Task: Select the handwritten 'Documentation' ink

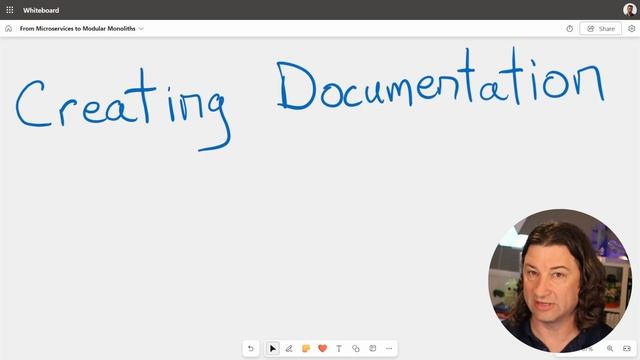Action: pyautogui.click(x=440, y=79)
